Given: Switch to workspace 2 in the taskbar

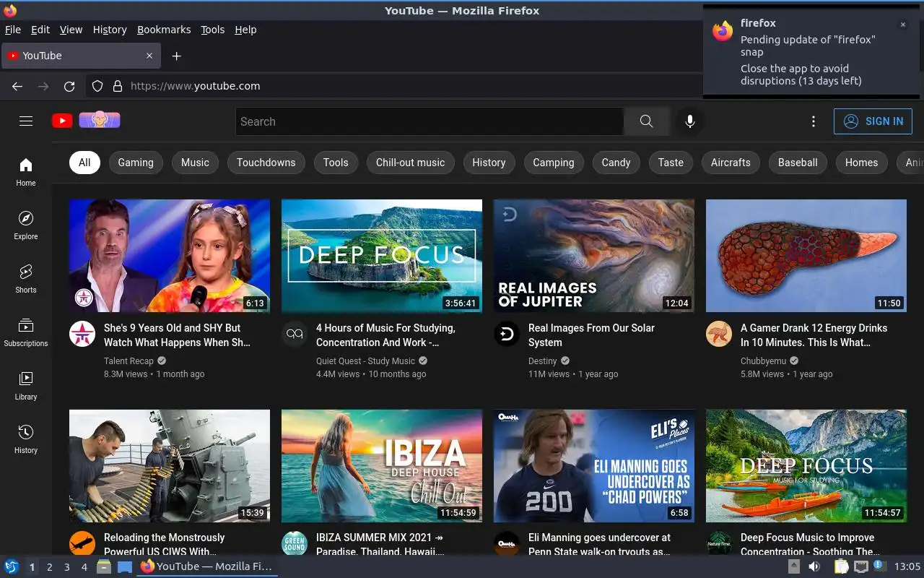Looking at the screenshot, I should click(x=49, y=567).
